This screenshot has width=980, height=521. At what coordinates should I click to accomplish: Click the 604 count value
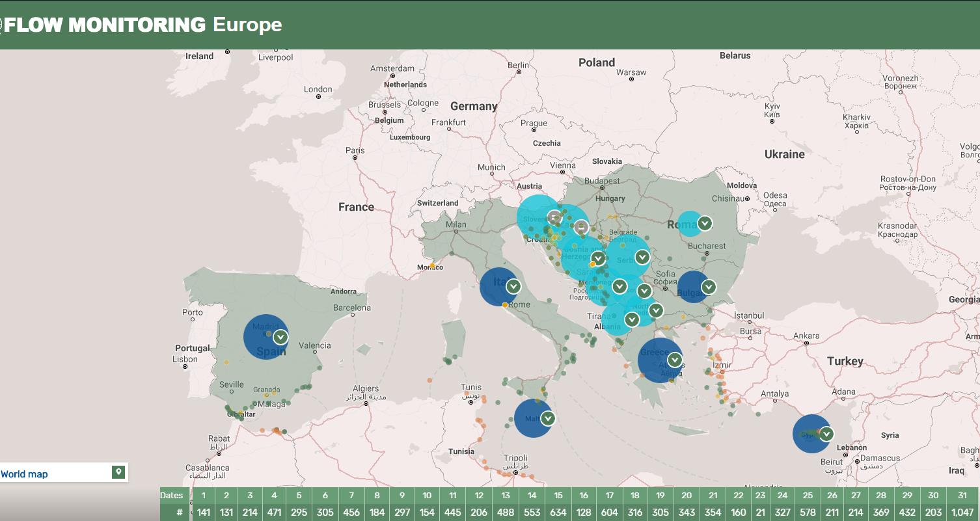pos(609,513)
